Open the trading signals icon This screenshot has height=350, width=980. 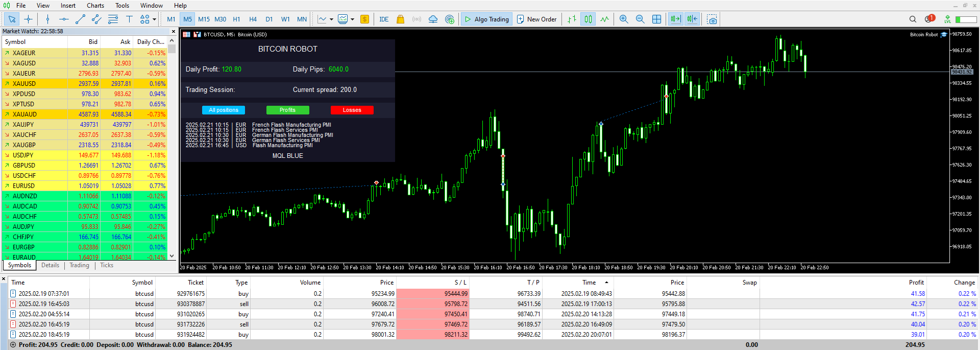point(416,19)
